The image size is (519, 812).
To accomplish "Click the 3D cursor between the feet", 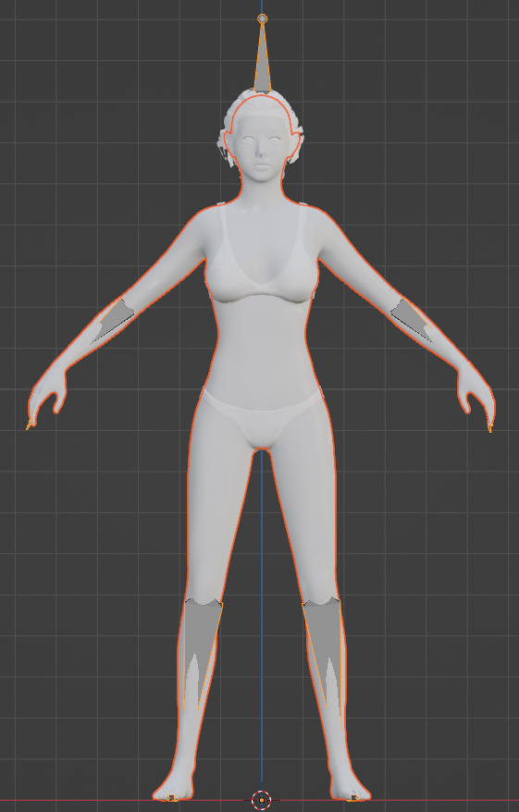I will pos(262,800).
